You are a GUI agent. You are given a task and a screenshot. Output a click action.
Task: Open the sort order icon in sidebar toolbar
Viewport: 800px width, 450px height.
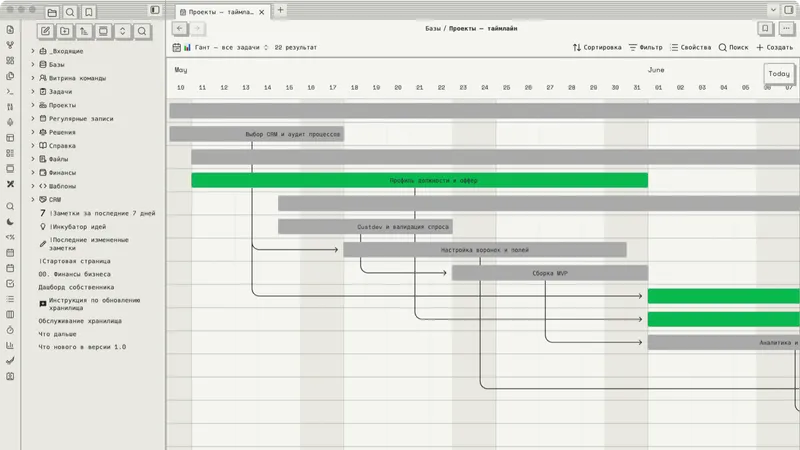[84, 31]
